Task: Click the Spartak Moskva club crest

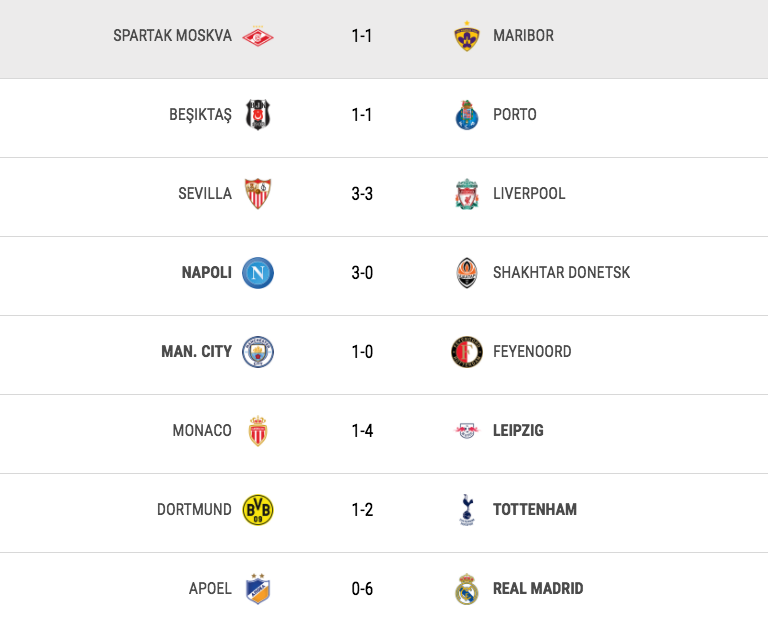Action: [x=258, y=36]
